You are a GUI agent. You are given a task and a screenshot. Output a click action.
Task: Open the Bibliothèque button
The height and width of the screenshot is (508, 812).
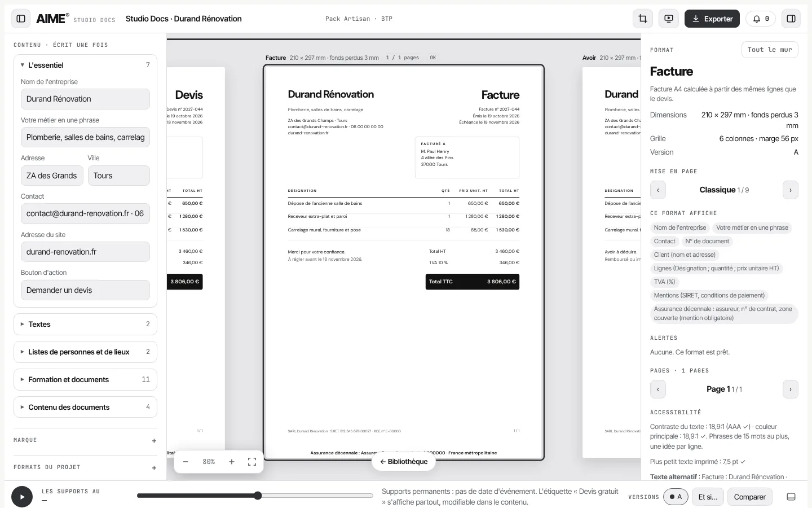(404, 462)
